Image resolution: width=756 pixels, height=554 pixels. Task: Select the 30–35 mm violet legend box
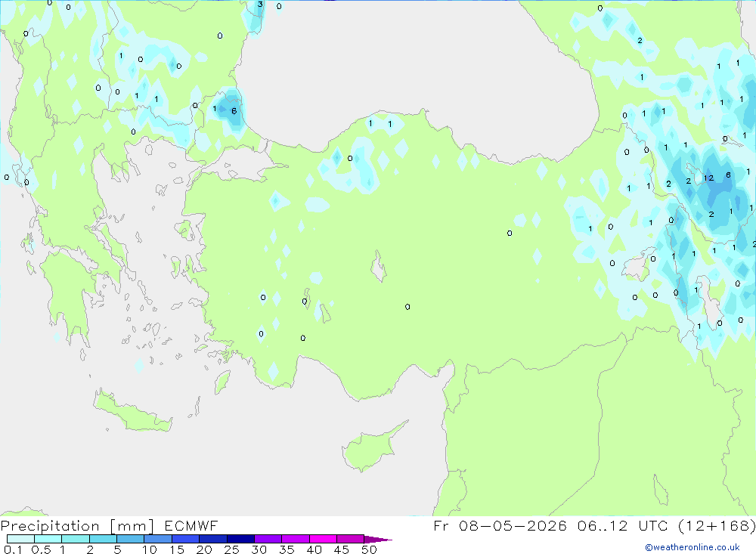click(268, 539)
